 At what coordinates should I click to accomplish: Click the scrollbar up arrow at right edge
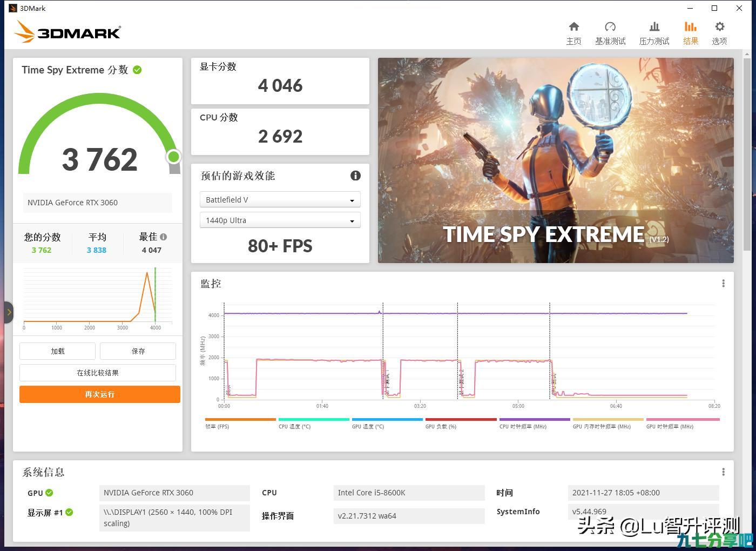pyautogui.click(x=748, y=54)
